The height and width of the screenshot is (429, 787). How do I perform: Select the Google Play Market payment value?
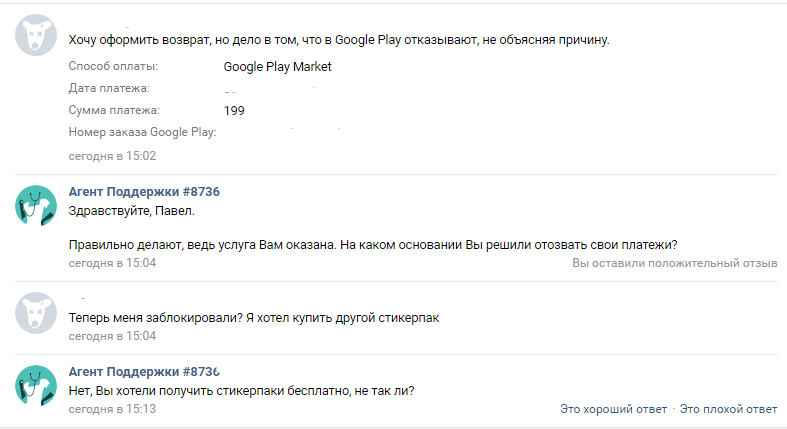point(278,67)
